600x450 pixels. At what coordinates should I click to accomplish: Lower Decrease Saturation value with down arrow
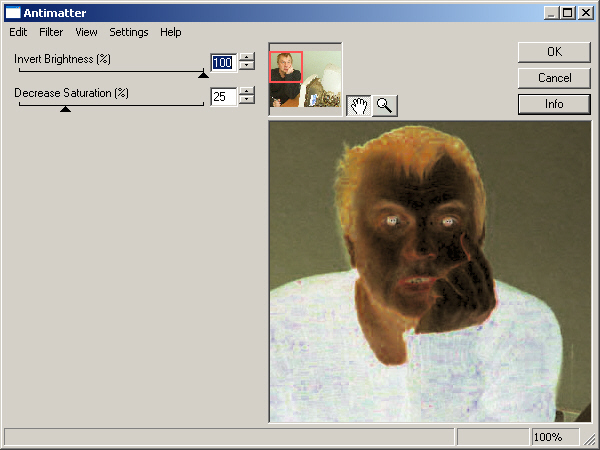(247, 100)
